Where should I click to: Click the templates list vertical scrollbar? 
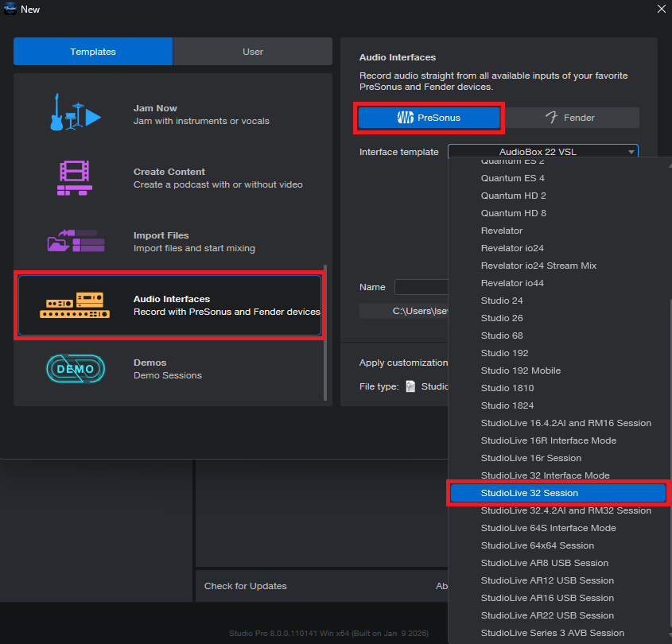point(325,332)
